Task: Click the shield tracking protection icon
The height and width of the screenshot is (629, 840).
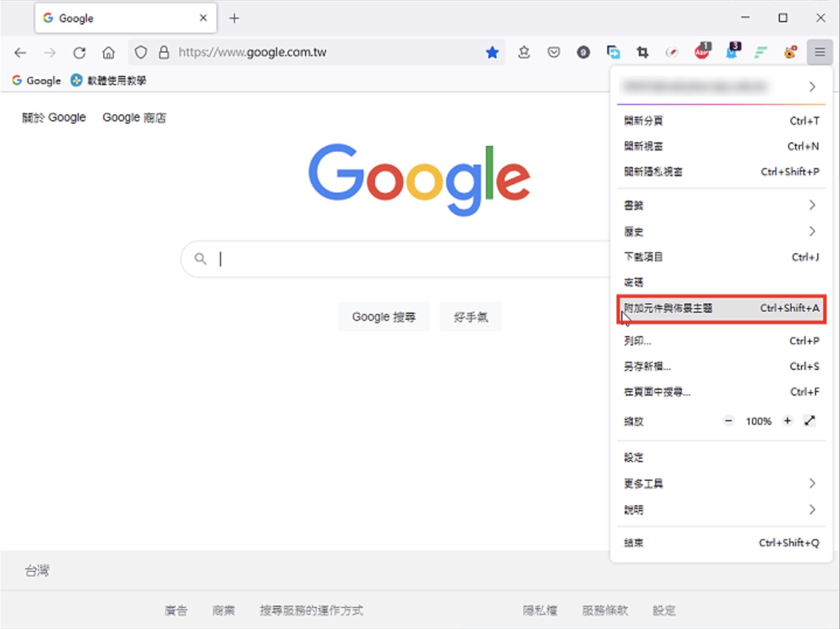Action: coord(141,53)
